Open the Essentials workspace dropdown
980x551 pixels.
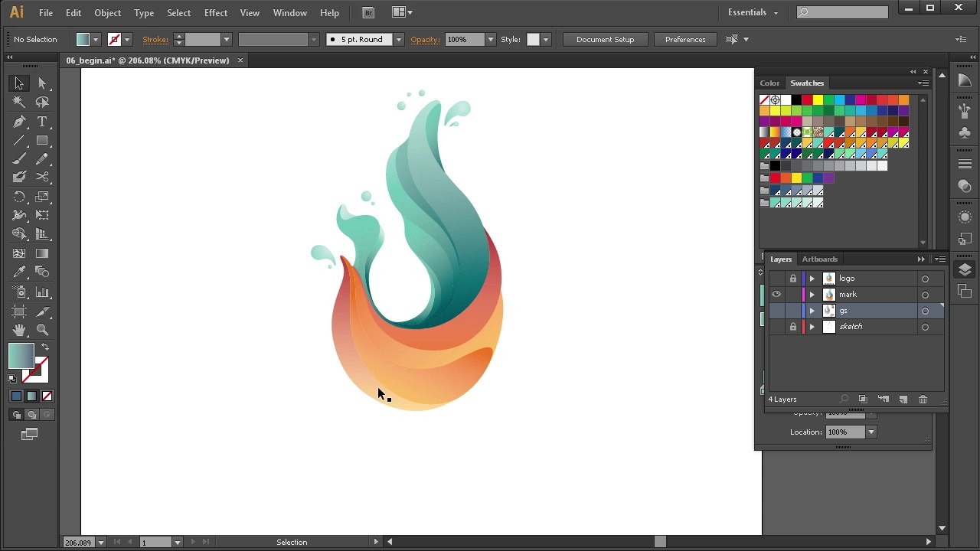pyautogui.click(x=753, y=12)
